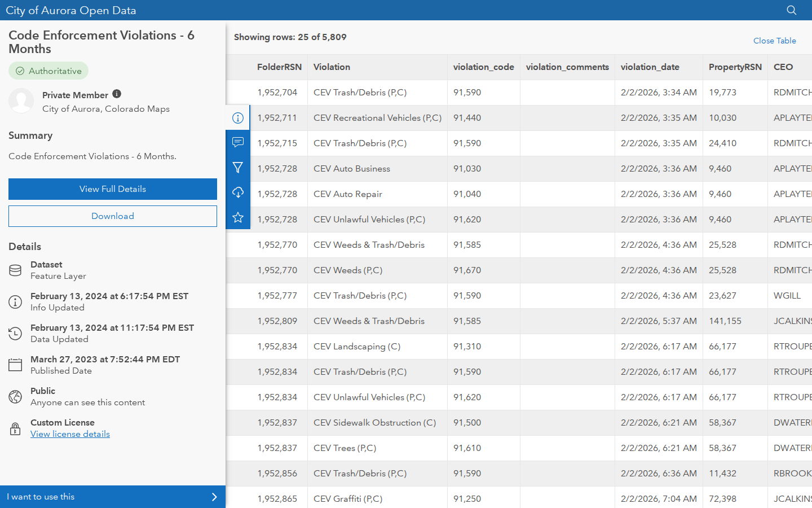The width and height of the screenshot is (812, 508).
Task: Click violation code 91,030
Action: (467, 169)
